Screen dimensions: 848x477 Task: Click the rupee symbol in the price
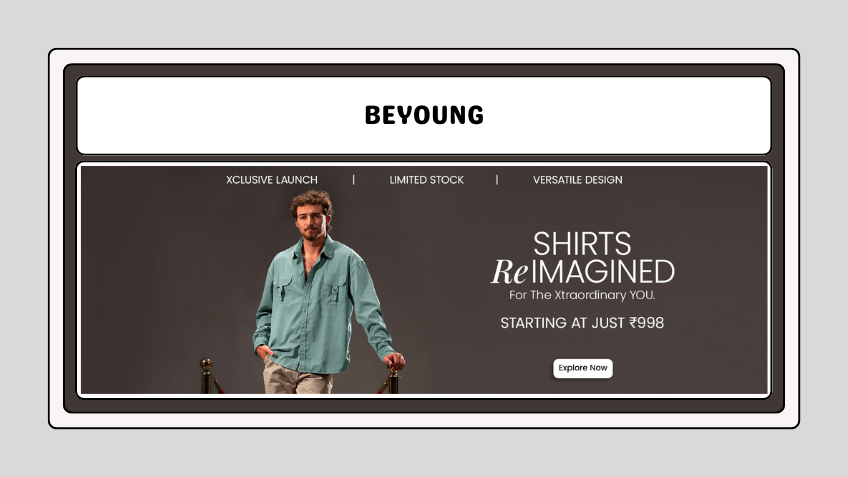click(633, 323)
